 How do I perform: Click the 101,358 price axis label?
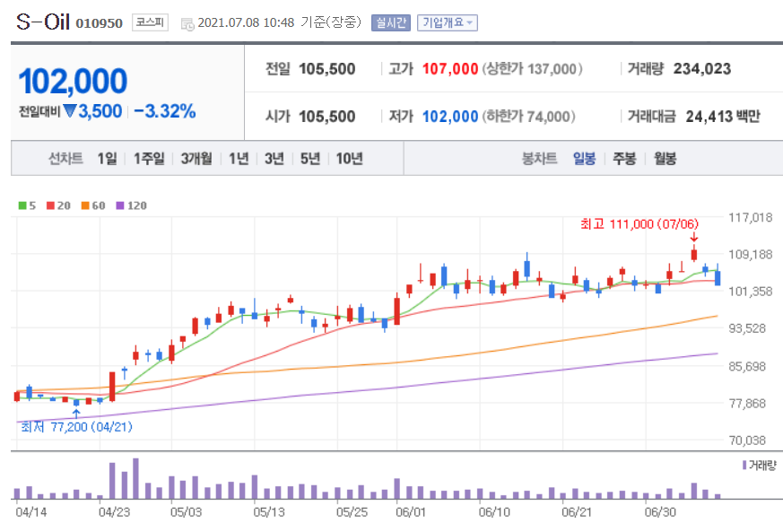751,292
